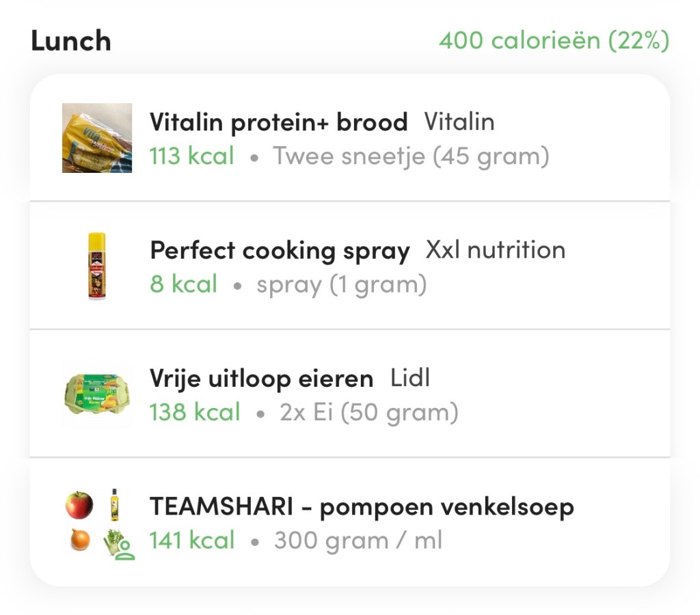Tap the 400 calorieën (22%) total
This screenshot has width=700, height=615.
coord(554,40)
